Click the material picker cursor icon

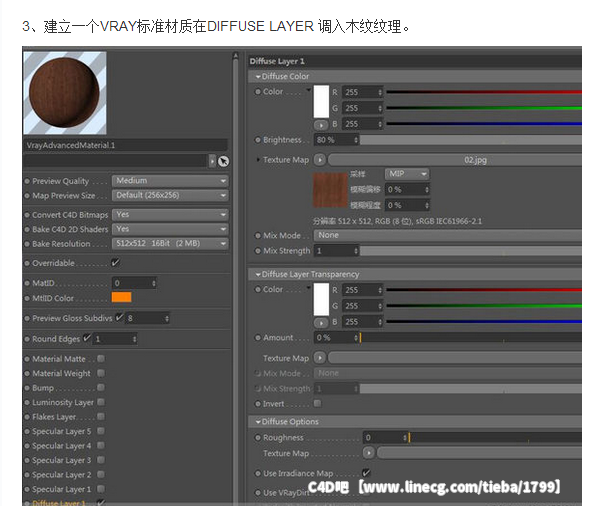(224, 161)
